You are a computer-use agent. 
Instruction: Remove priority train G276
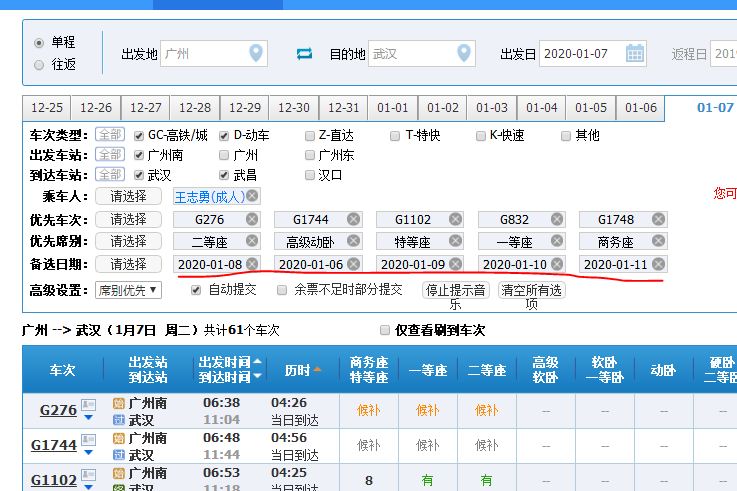[x=252, y=219]
